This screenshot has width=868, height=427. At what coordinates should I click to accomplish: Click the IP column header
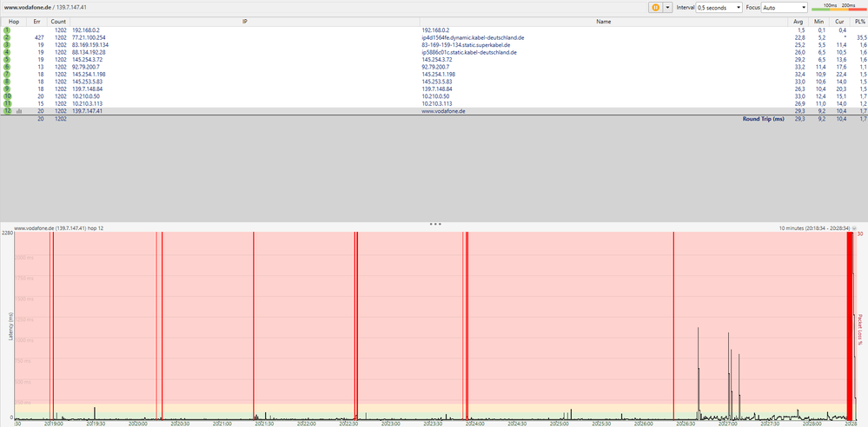point(244,22)
